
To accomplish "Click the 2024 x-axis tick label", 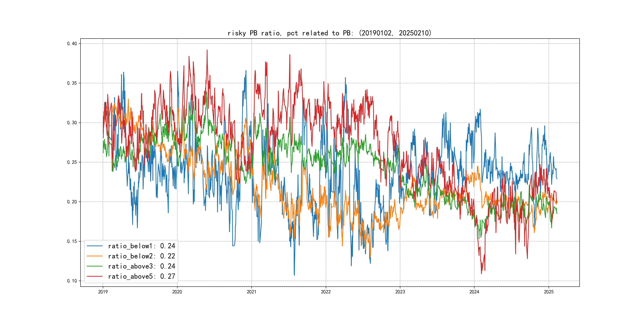I will point(474,292).
